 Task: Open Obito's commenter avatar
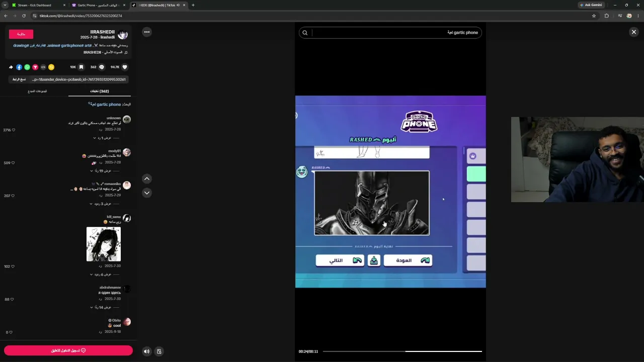pyautogui.click(x=127, y=322)
